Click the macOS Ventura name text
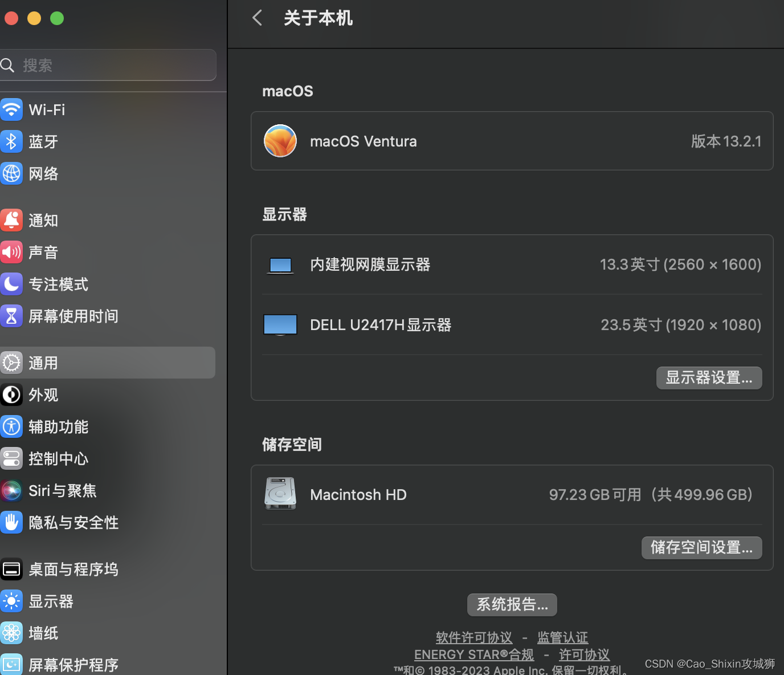 [x=364, y=141]
